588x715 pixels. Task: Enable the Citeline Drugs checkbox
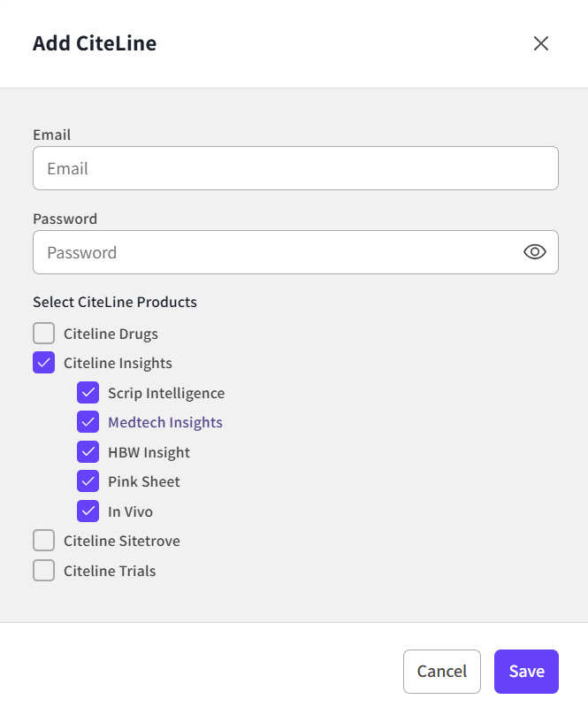coord(44,334)
